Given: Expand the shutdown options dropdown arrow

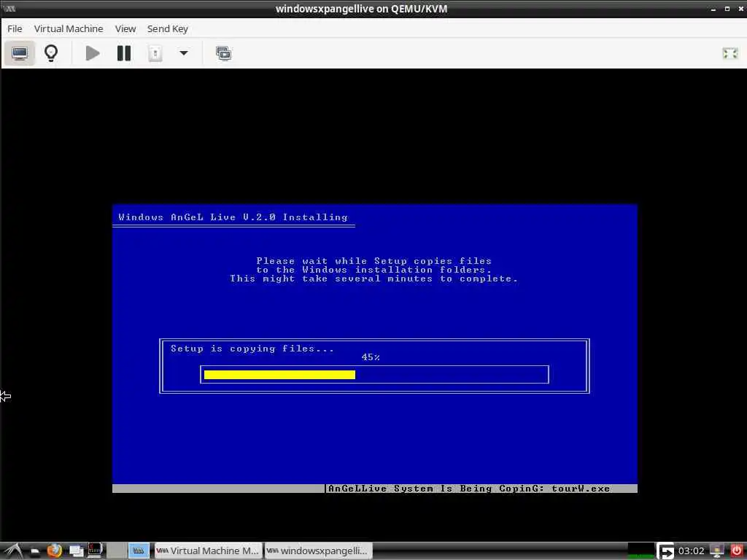Looking at the screenshot, I should (x=183, y=53).
